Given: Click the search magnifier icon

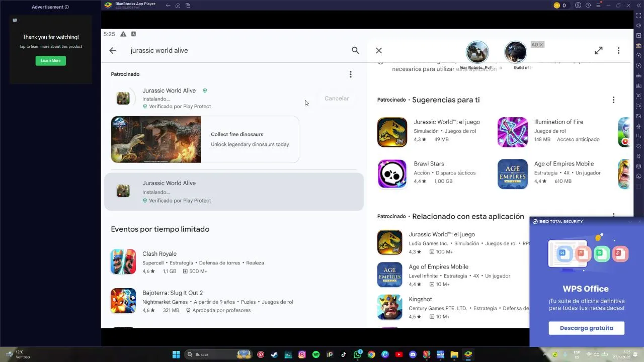Looking at the screenshot, I should (x=355, y=50).
